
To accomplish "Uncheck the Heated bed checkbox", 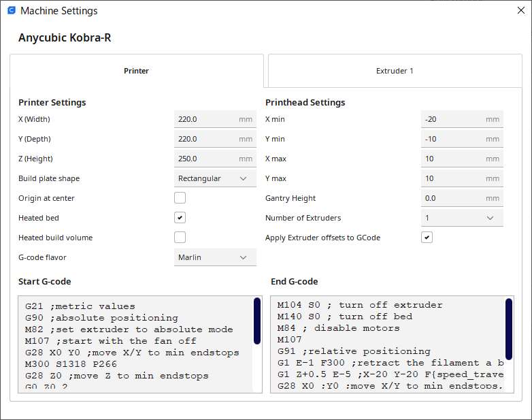I will coord(180,218).
